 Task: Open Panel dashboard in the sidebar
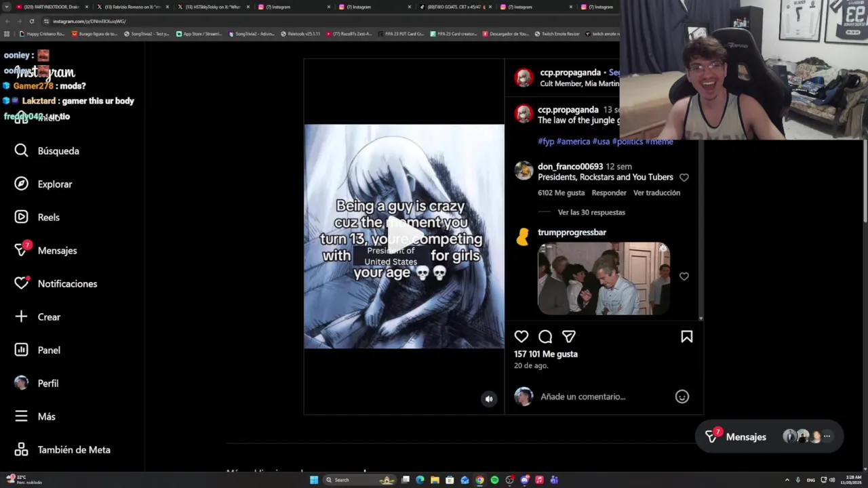coord(37,350)
